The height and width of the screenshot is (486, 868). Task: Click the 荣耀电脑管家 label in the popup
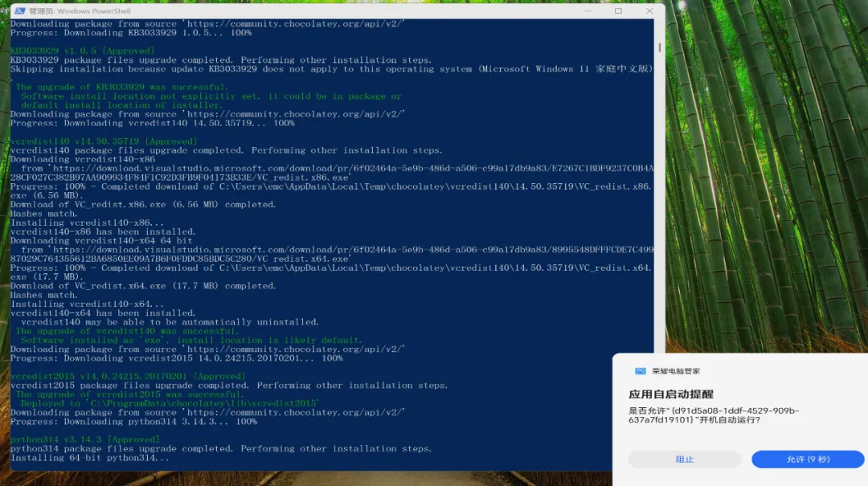click(x=675, y=371)
